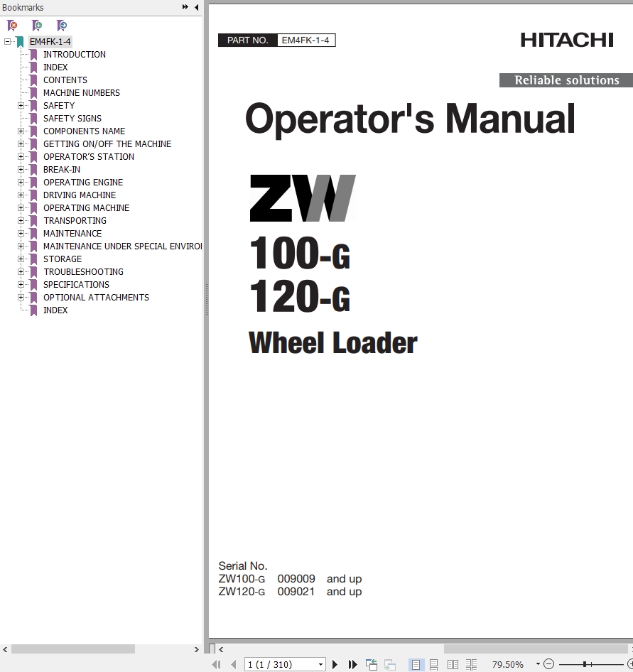Image resolution: width=633 pixels, height=672 pixels.
Task: Expand the SAFETY bookmark
Action: pos(21,105)
